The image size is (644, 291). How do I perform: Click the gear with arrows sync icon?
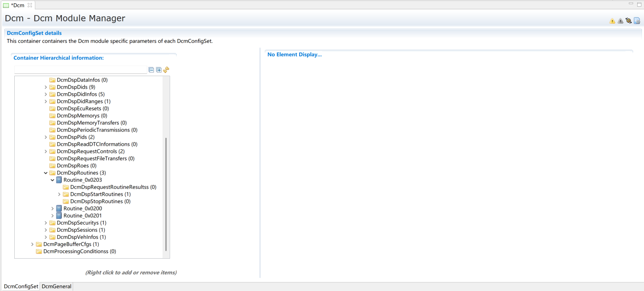[x=628, y=21]
